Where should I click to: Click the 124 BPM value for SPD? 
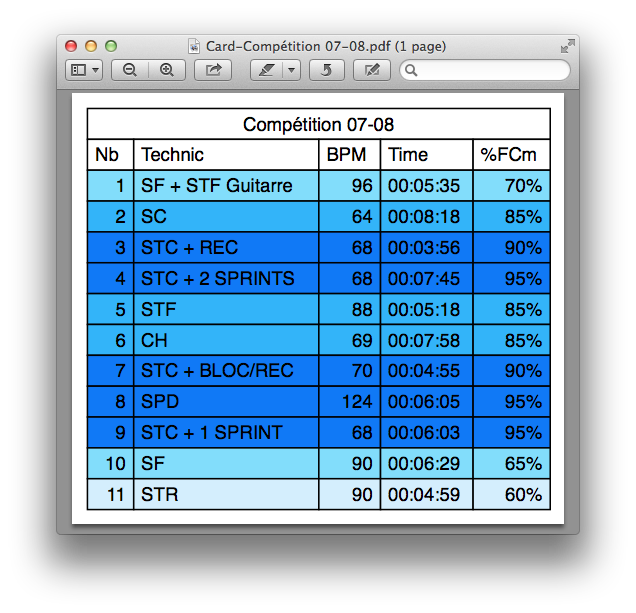(x=350, y=402)
